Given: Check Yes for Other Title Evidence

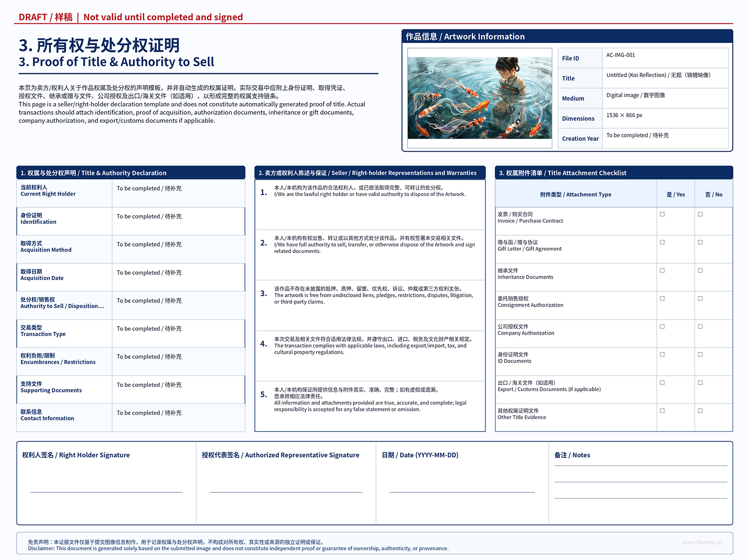Looking at the screenshot, I should (662, 411).
